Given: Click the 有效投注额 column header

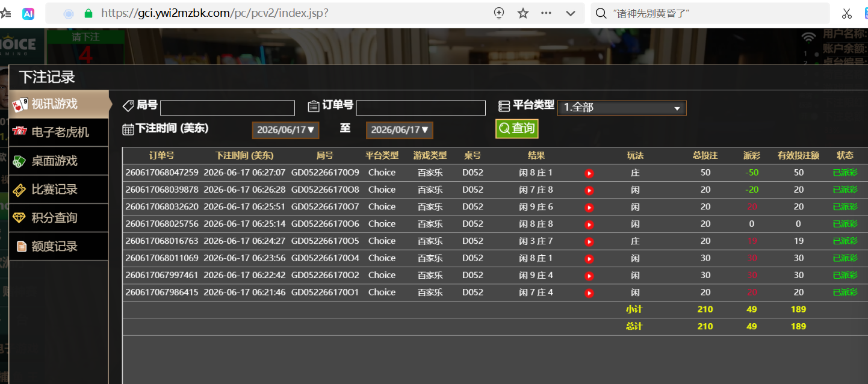Looking at the screenshot, I should coord(798,155).
